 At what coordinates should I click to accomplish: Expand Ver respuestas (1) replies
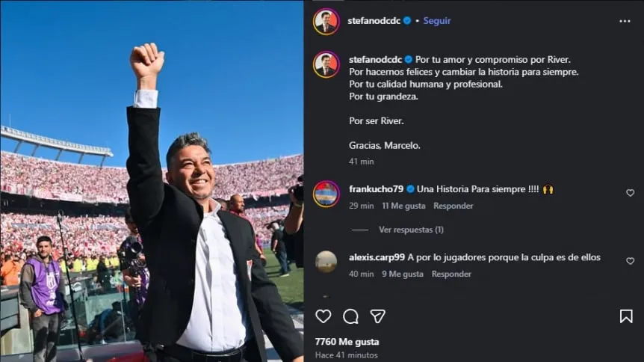[x=410, y=230]
